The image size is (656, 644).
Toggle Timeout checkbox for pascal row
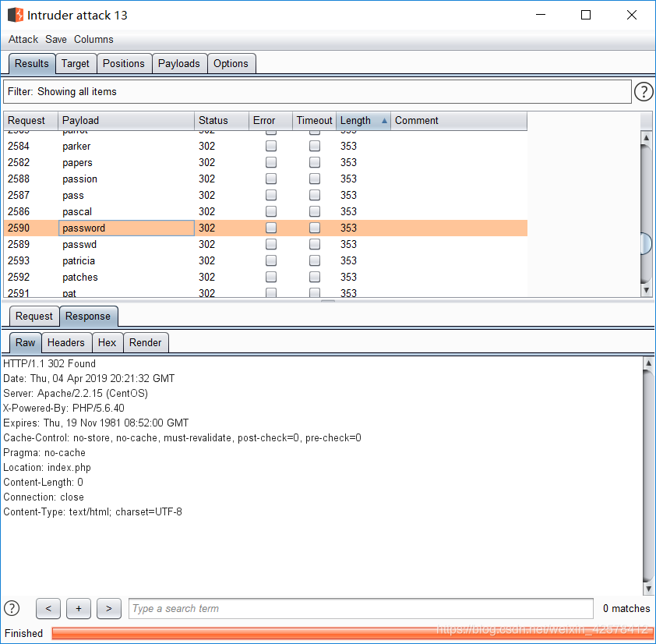click(x=315, y=211)
